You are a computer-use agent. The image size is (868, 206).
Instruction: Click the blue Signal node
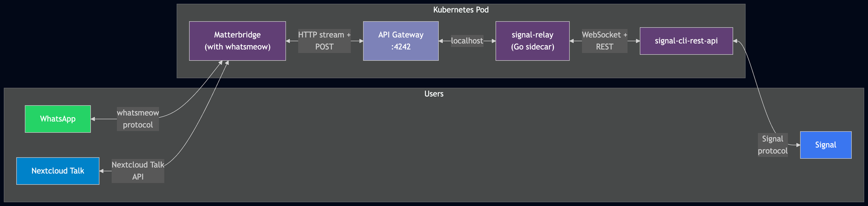point(825,145)
